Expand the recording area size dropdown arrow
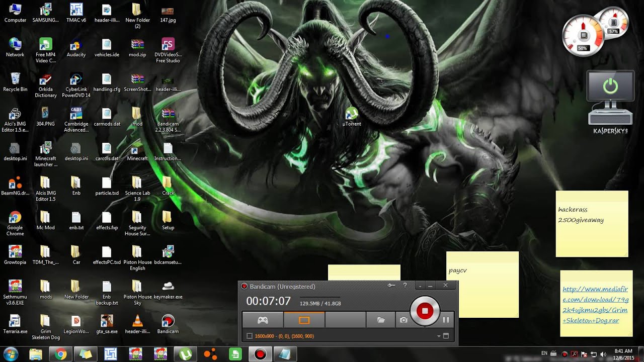Image resolution: width=644 pixels, height=362 pixels. pos(439,336)
